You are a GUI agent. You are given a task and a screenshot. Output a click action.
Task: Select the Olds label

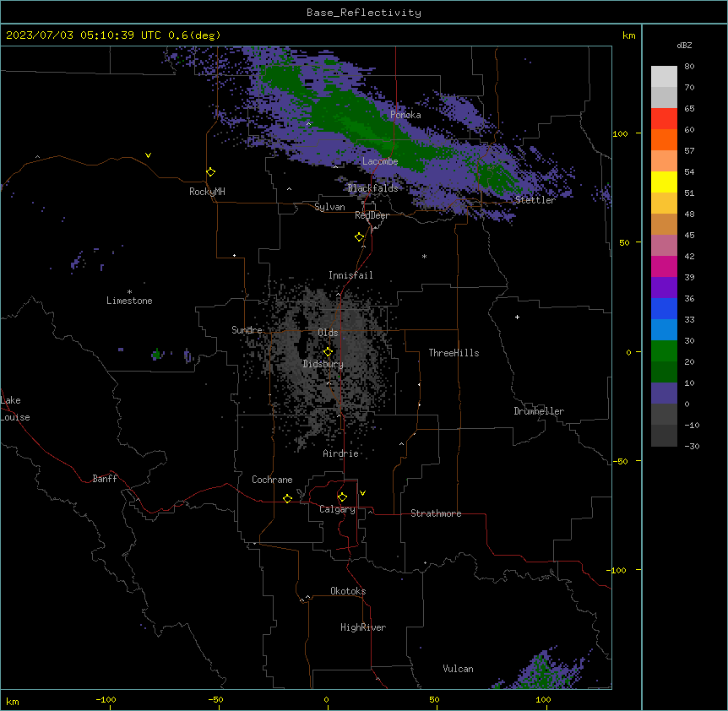328,333
